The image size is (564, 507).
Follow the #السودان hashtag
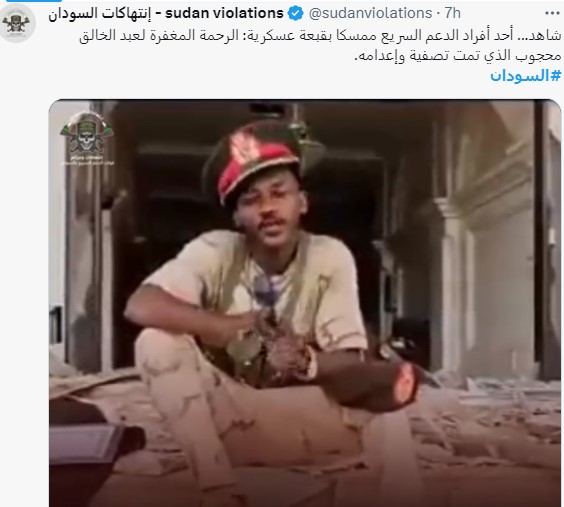point(525,76)
